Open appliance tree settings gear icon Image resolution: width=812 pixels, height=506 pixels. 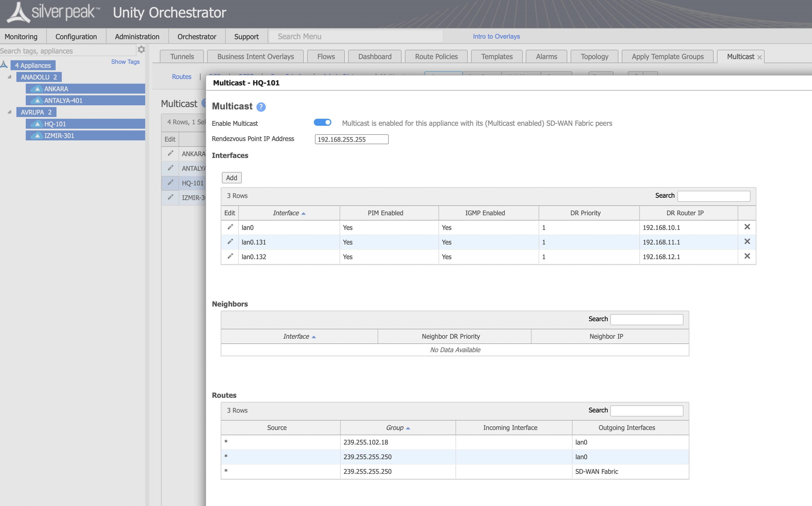(141, 49)
